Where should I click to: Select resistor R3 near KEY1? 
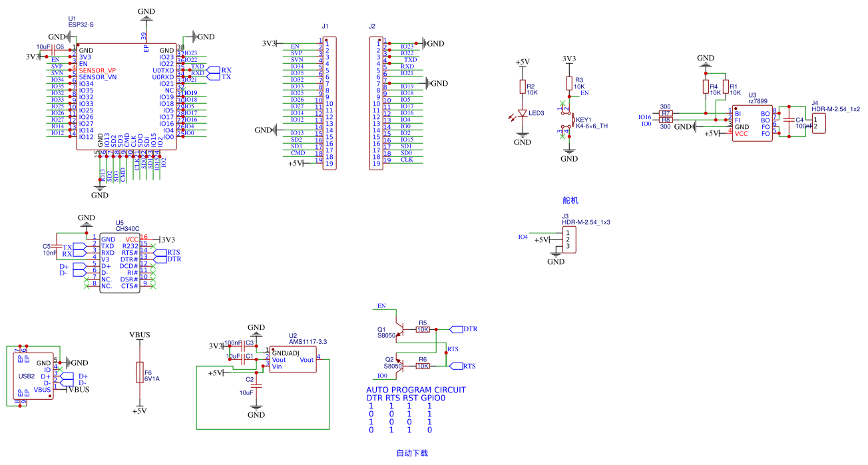point(569,83)
